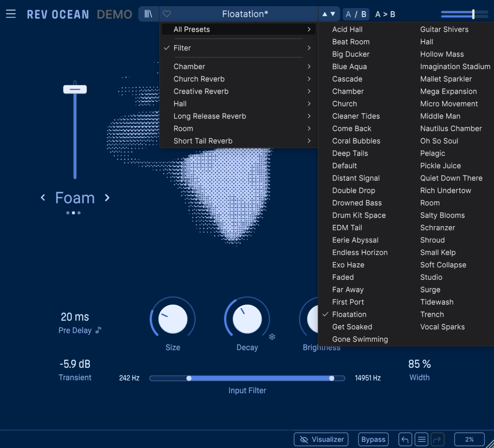The image size is (494, 448).
Task: Click the 2% CPU usage indicator
Action: click(x=469, y=439)
